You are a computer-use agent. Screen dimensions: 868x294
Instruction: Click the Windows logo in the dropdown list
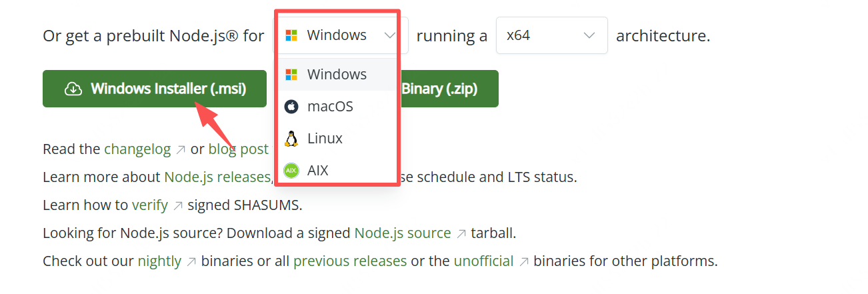click(291, 75)
